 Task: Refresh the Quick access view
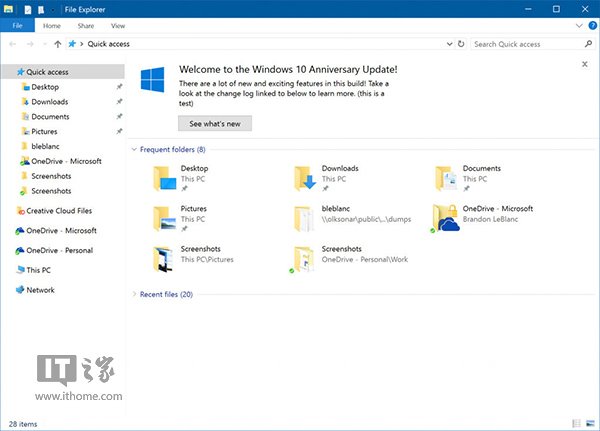click(461, 44)
